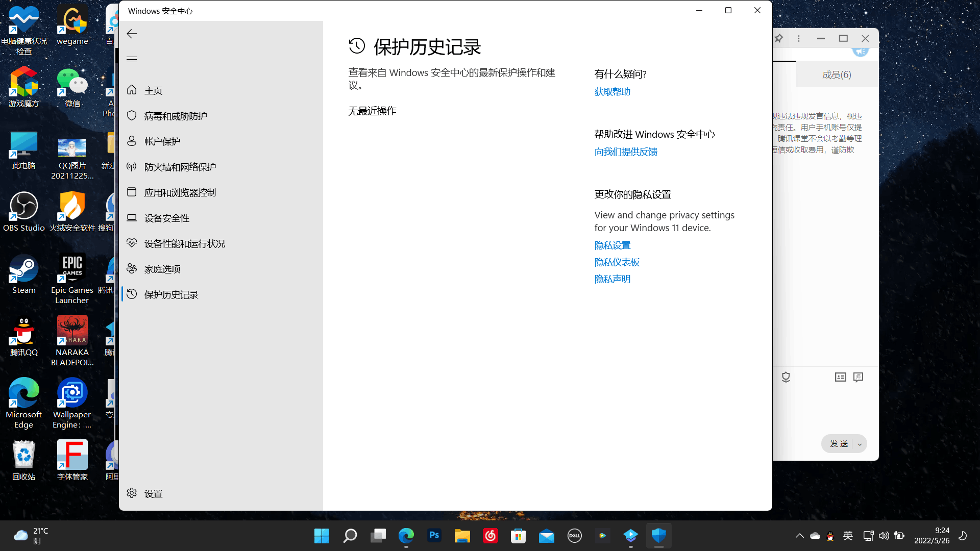Viewport: 980px width, 551px height.
Task: Toggle the hamburger navigation menu
Action: [132, 59]
